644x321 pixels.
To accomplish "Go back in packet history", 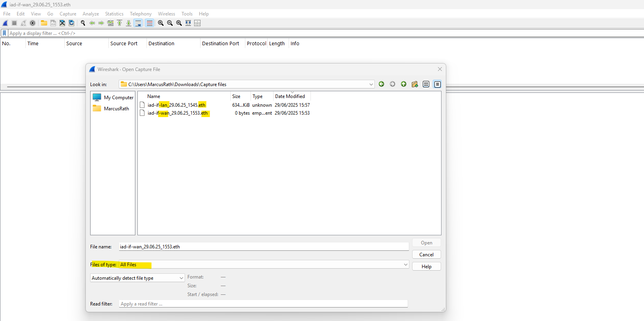I will pos(92,23).
